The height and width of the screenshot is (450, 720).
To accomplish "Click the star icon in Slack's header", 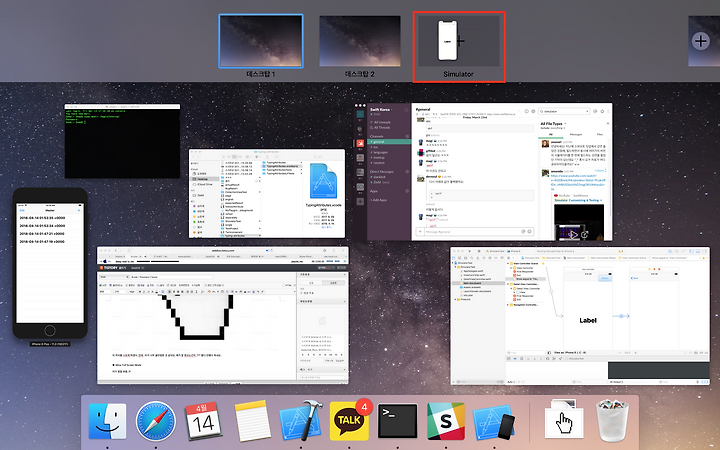I will coord(602,111).
